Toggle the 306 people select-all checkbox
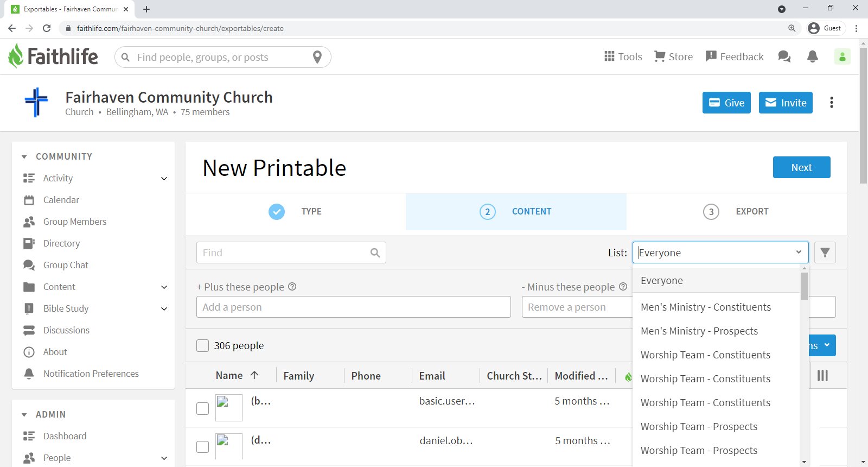 click(x=202, y=345)
